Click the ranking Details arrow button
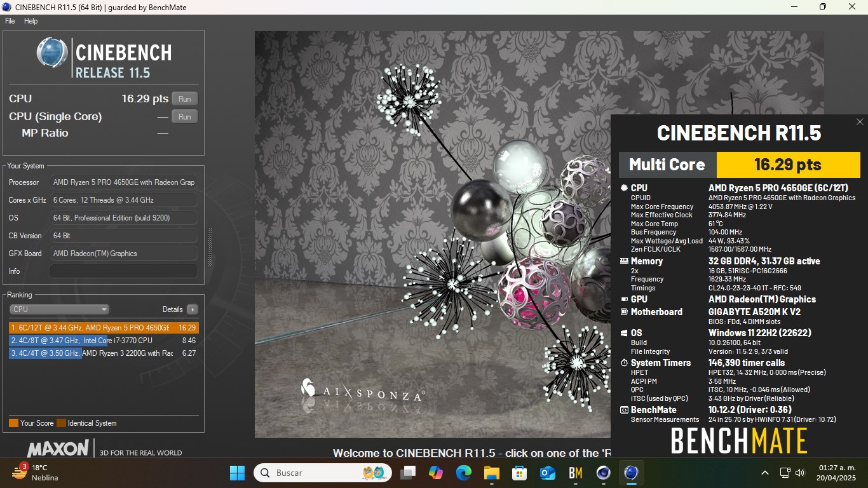868x488 pixels. pos(193,309)
